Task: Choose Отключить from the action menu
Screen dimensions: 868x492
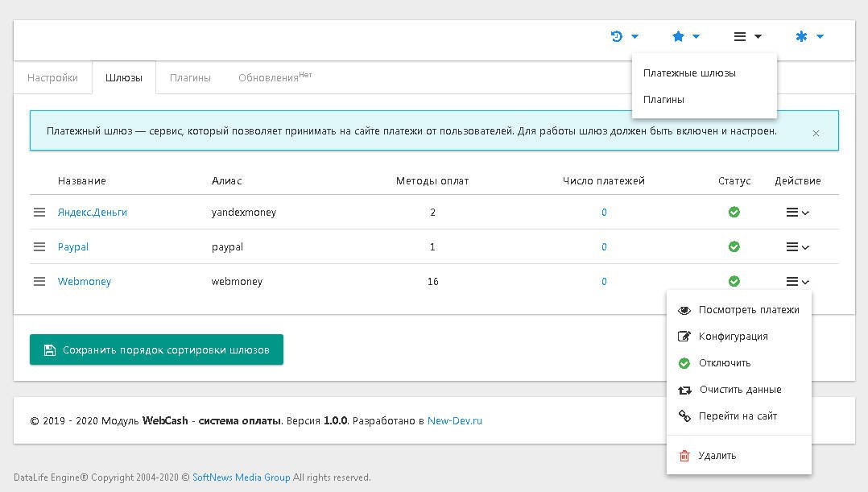Action: 739,363
